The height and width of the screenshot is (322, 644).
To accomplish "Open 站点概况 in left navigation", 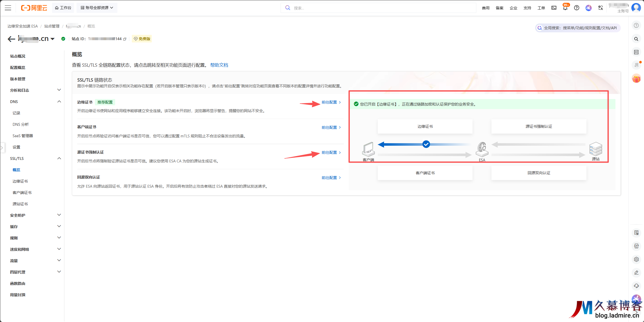I will [18, 56].
